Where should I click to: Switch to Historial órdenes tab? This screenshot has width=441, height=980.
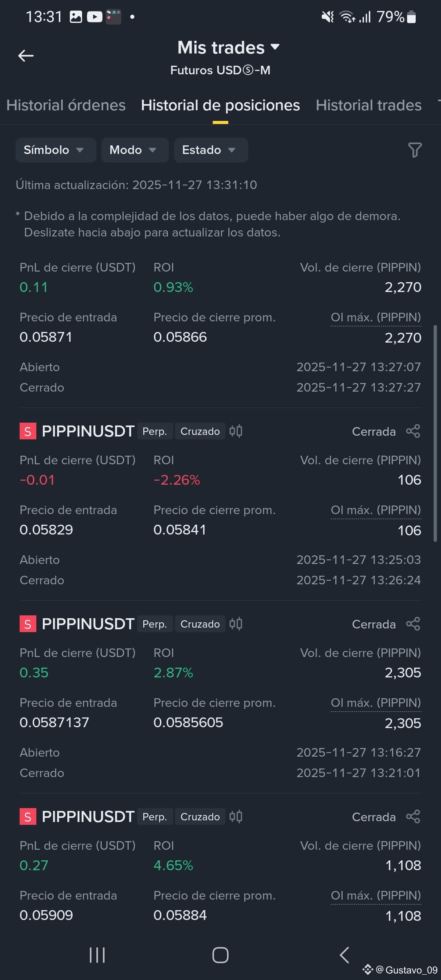66,105
